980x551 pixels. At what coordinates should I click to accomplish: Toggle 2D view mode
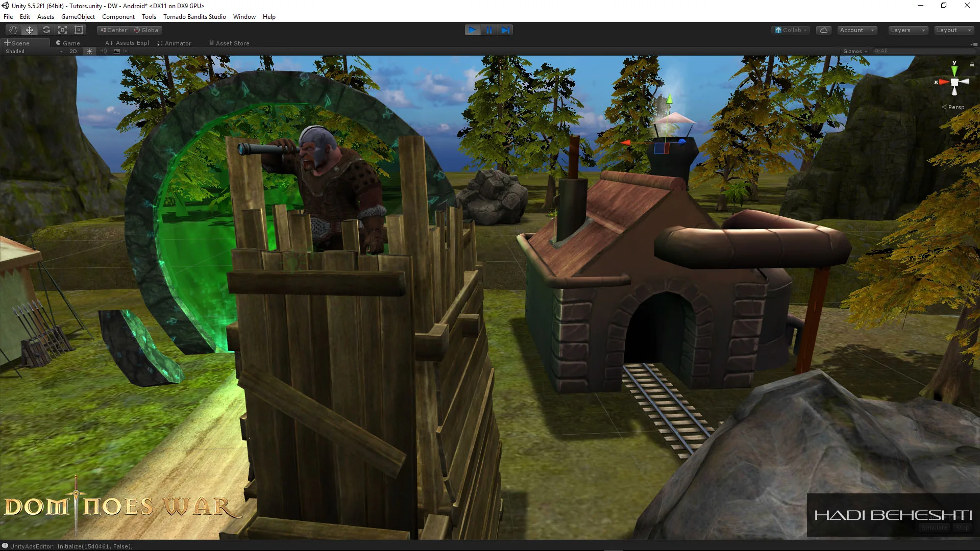tap(73, 52)
